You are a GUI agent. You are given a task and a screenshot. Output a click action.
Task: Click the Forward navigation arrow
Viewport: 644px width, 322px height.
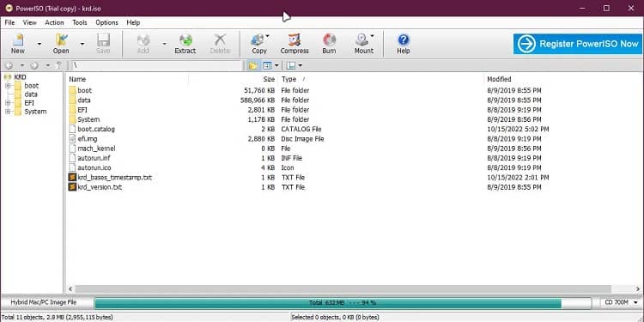click(34, 66)
